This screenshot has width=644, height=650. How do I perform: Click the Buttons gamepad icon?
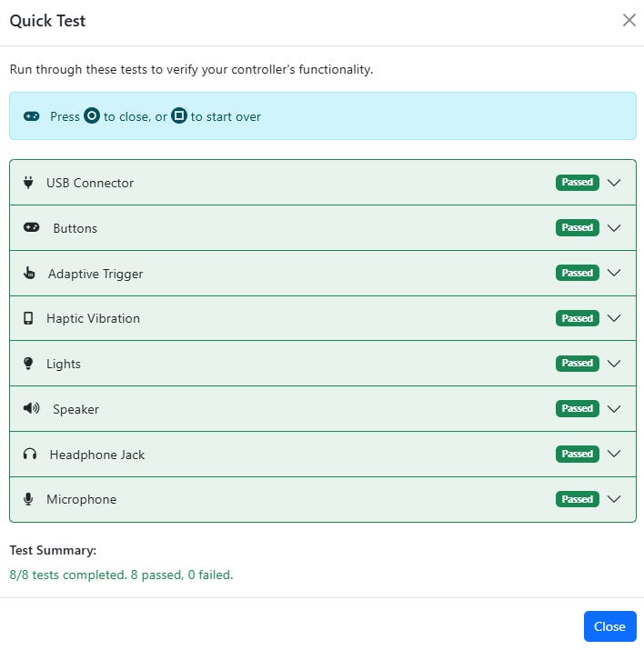pos(31,227)
